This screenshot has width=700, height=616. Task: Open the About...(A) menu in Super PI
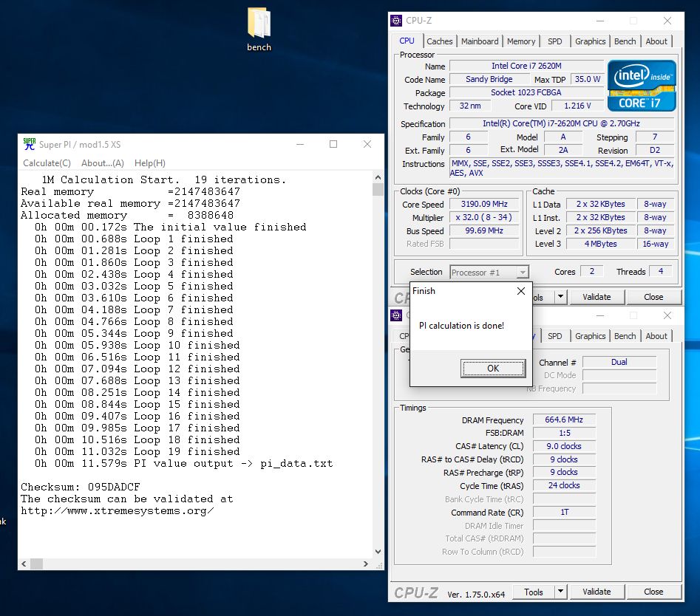coord(103,163)
